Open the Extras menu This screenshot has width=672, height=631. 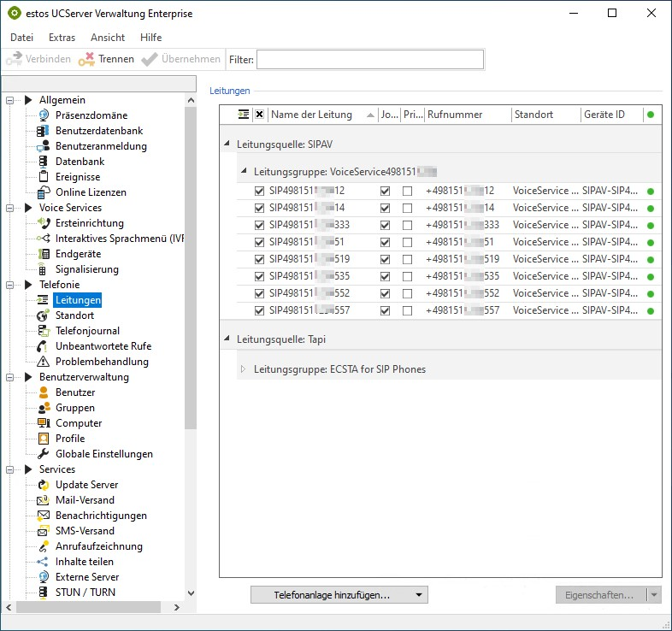click(62, 38)
